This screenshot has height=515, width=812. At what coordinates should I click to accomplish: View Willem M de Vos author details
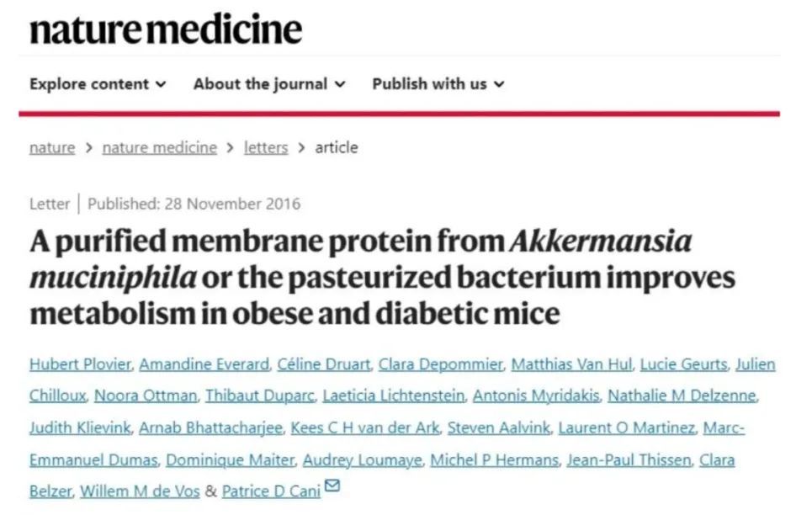[141, 491]
